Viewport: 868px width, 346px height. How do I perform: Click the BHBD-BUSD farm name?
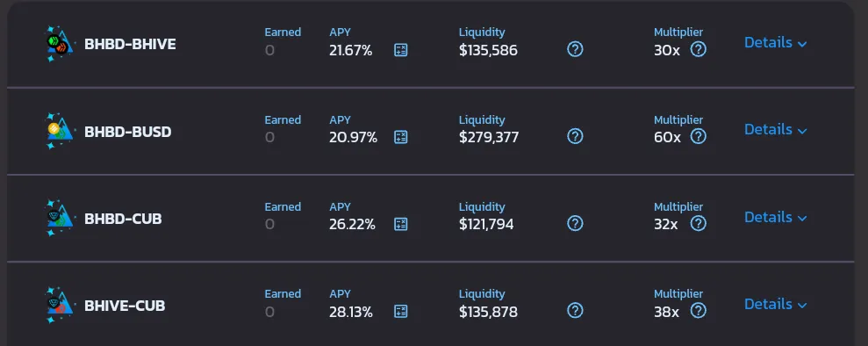[x=128, y=132]
